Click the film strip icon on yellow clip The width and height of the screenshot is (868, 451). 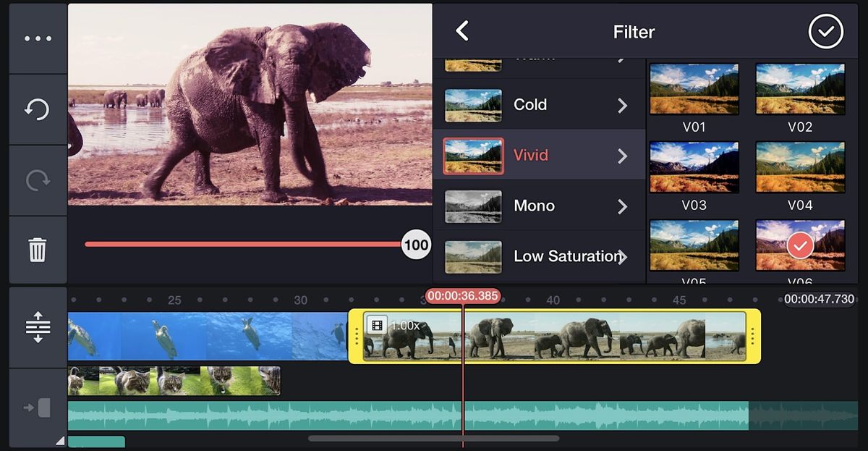coord(378,325)
